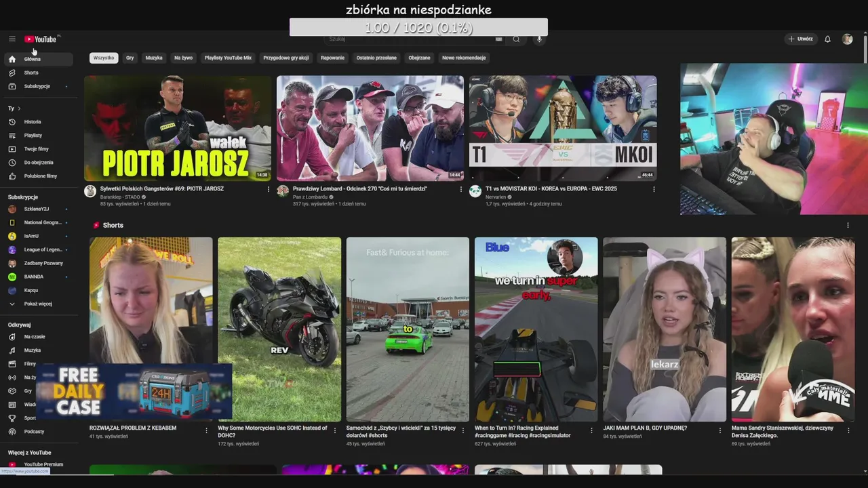Open Zadbany Pozwany subscription channel
Viewport: 868px width, 488px height.
(x=39, y=263)
